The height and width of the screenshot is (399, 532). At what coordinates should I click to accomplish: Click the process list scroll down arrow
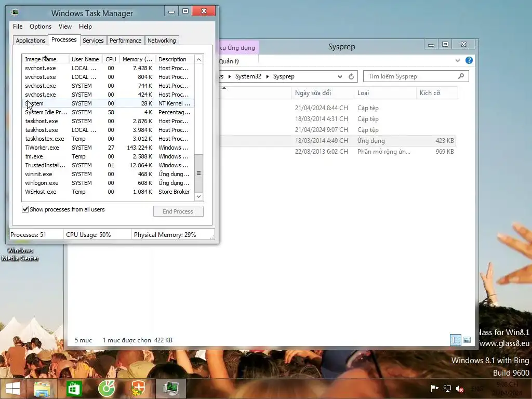(199, 196)
